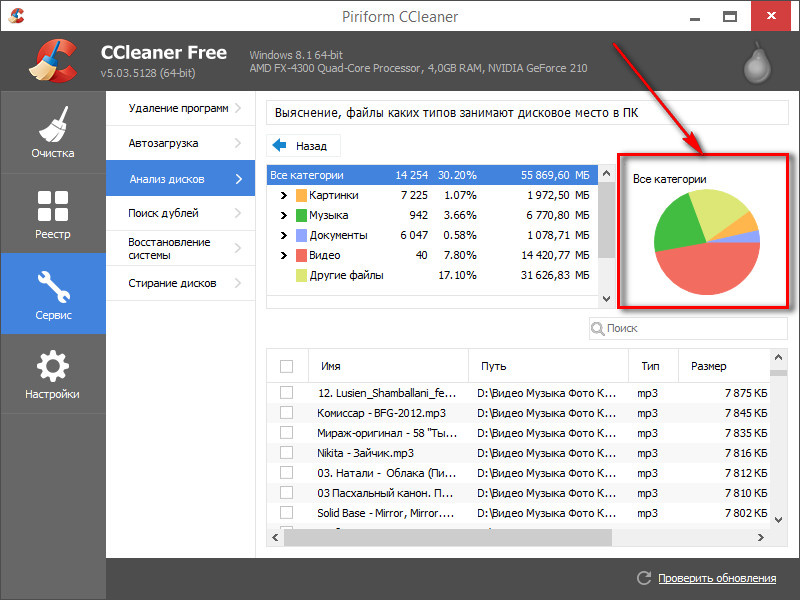The image size is (800, 600).
Task: Select the Solid Base - Mirror, Mirror file name
Action: coord(385,513)
